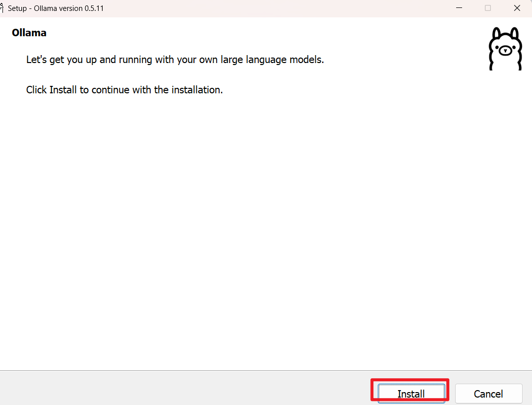Click the text "Click Install to continue with the installation."

[124, 90]
